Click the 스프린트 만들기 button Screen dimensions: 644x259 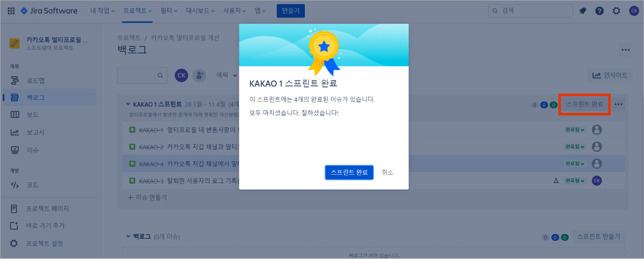click(x=599, y=236)
